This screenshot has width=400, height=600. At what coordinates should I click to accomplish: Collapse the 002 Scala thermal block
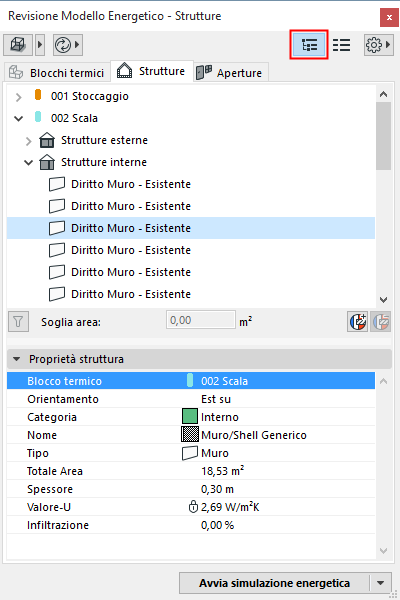[x=18, y=119]
